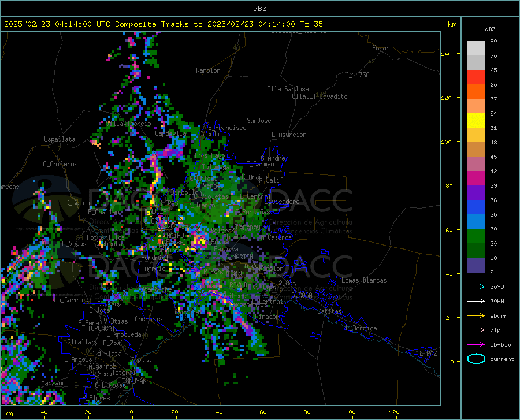Click the Capdevila label
Image resolution: width=520 pixels, height=420 pixels.
click(x=170, y=133)
